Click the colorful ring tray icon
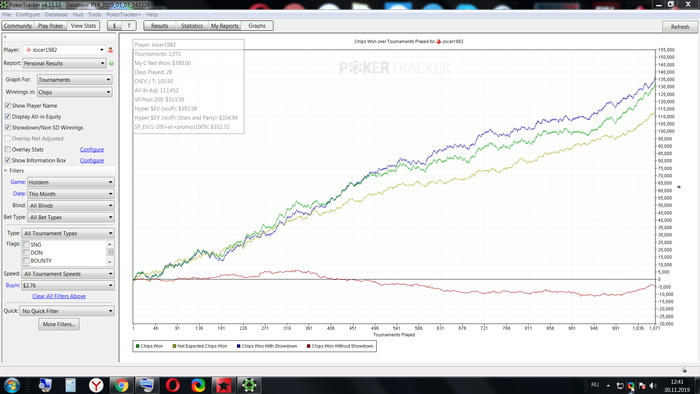700x394 pixels. (631, 386)
